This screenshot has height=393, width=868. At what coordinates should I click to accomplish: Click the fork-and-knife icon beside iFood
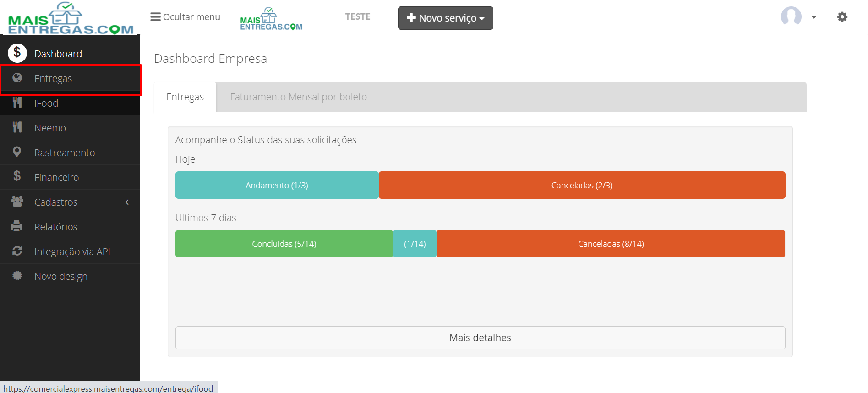click(x=17, y=103)
